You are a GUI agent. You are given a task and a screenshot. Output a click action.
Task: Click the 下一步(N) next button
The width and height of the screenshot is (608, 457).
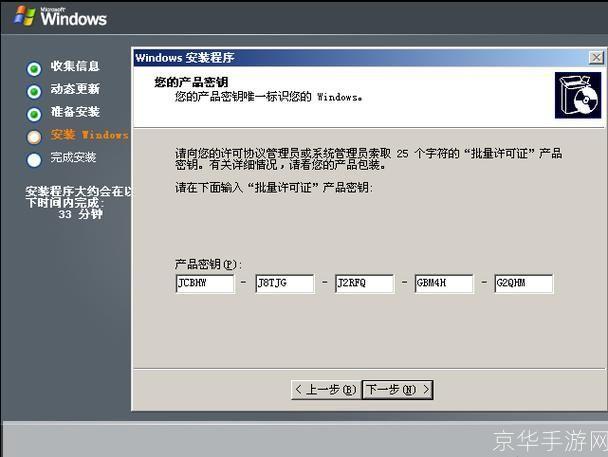pos(397,389)
